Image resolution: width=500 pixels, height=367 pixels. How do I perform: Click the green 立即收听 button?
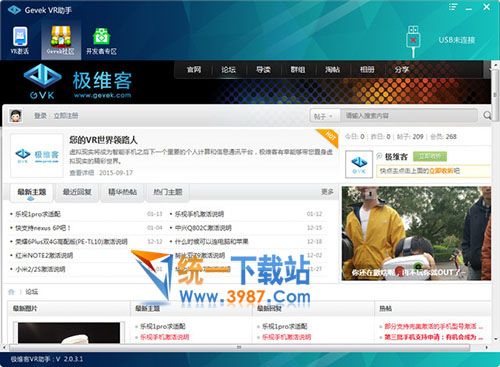tap(430, 156)
